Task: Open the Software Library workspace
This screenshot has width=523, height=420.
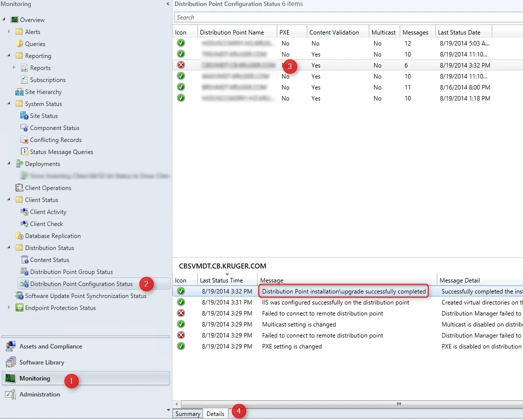Action: coord(85,362)
